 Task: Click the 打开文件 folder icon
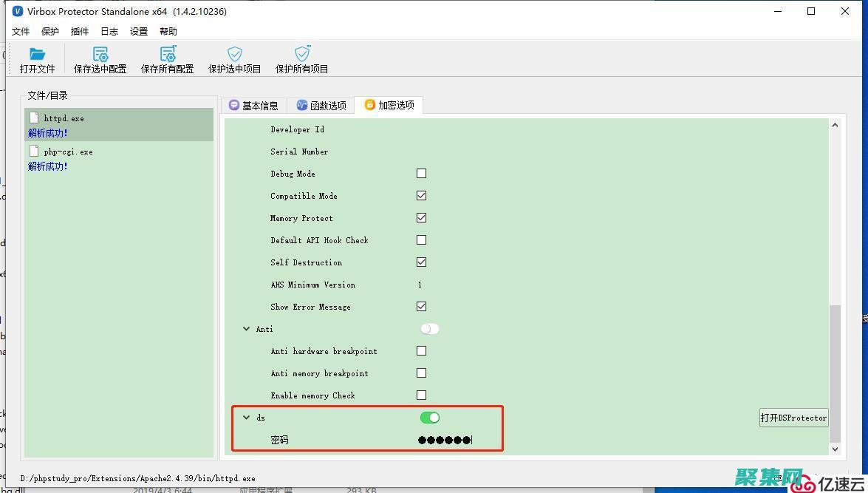tap(37, 54)
